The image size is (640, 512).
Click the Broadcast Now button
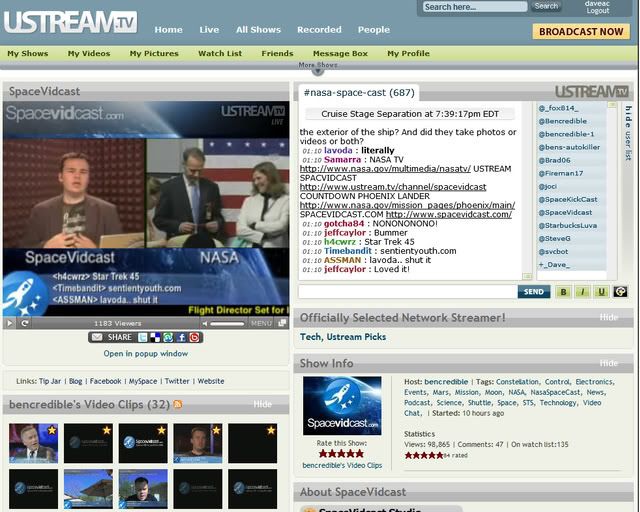coord(581,31)
